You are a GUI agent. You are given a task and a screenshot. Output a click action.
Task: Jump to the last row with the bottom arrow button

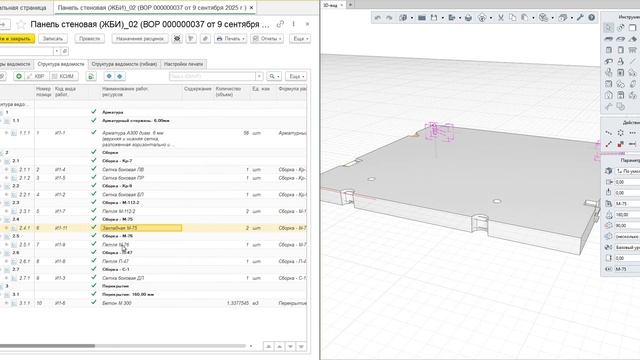pos(301,347)
